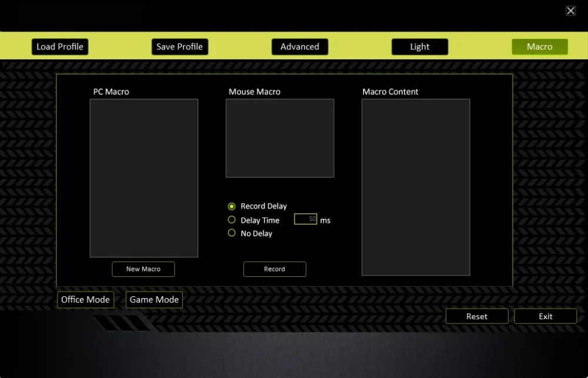Click the Reset button
The height and width of the screenshot is (378, 588).
click(x=477, y=316)
